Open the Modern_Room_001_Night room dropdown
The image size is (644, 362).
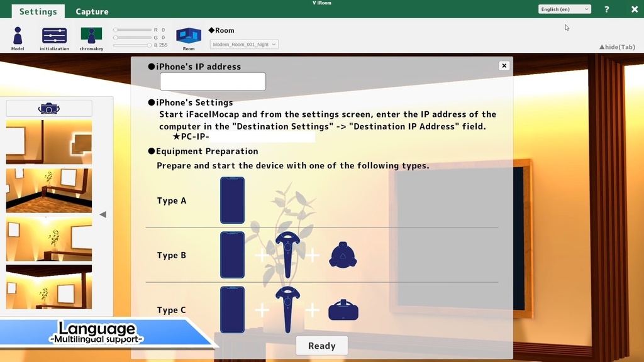tap(244, 44)
